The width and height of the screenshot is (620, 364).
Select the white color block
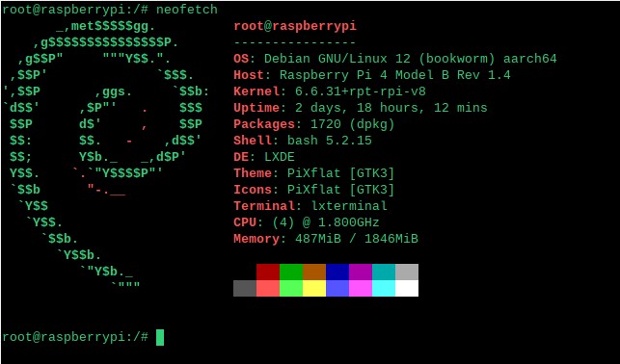coord(407,288)
